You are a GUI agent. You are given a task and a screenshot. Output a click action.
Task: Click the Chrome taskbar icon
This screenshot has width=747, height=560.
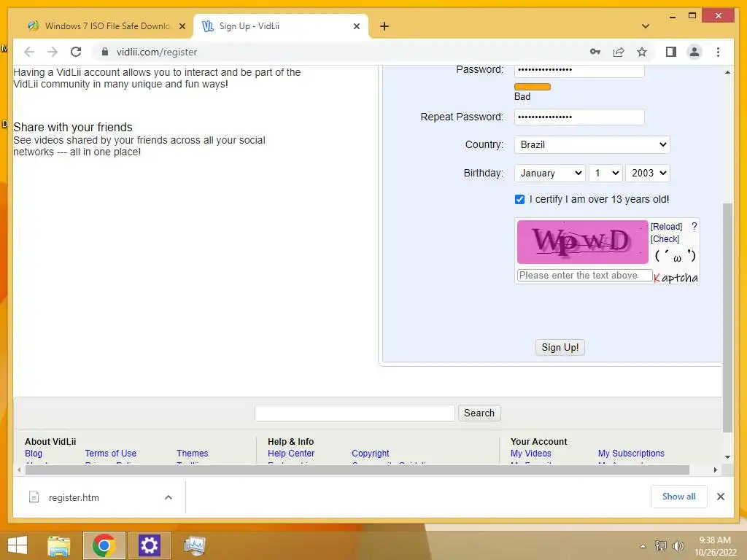[x=104, y=545]
